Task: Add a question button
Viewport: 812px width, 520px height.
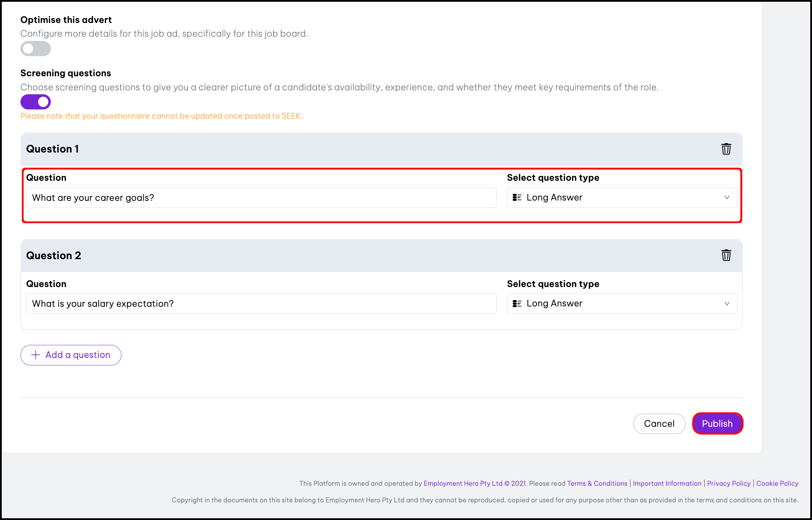Action: point(71,355)
